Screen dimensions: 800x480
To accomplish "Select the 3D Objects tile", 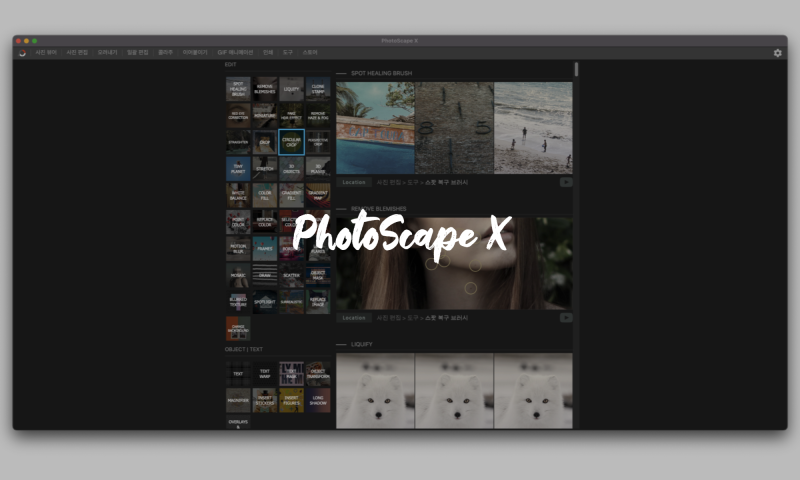I will pyautogui.click(x=291, y=168).
